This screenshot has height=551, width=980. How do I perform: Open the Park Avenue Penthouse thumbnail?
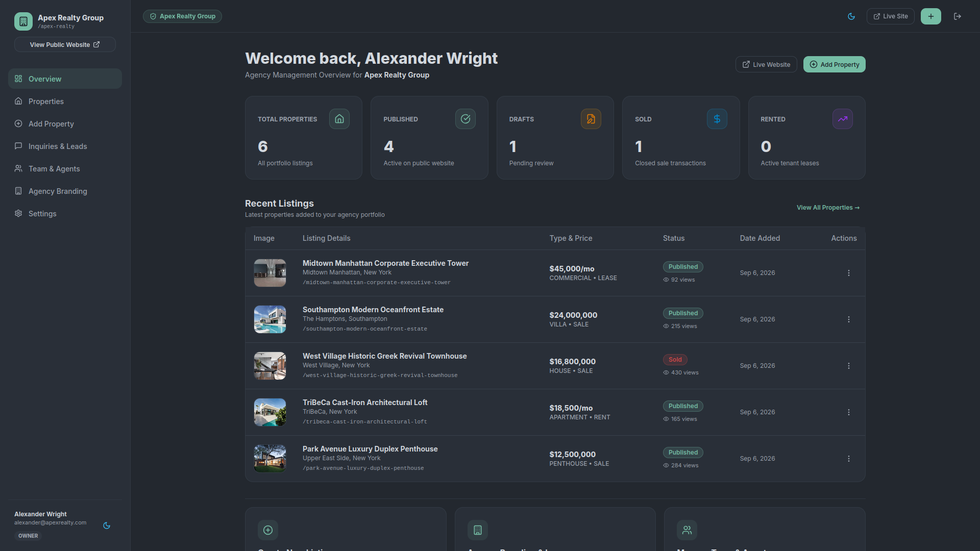coord(270,459)
